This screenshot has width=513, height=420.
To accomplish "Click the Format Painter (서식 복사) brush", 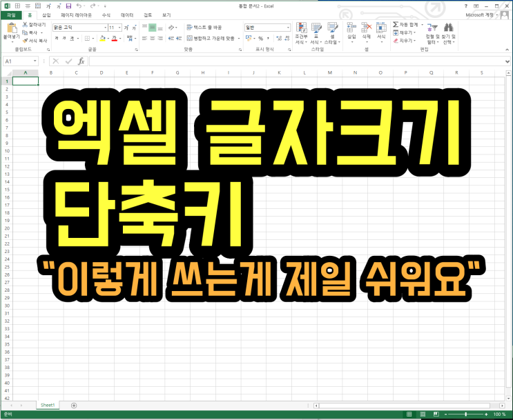I will 26,41.
